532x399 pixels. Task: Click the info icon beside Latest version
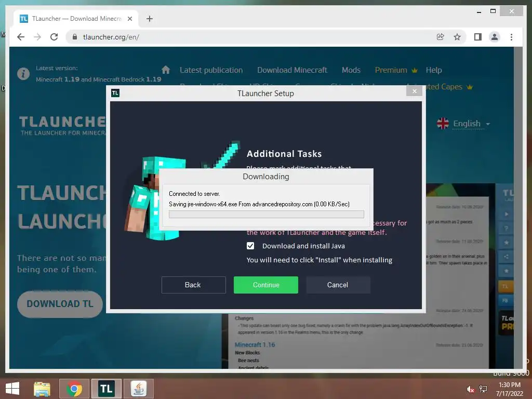coord(23,74)
